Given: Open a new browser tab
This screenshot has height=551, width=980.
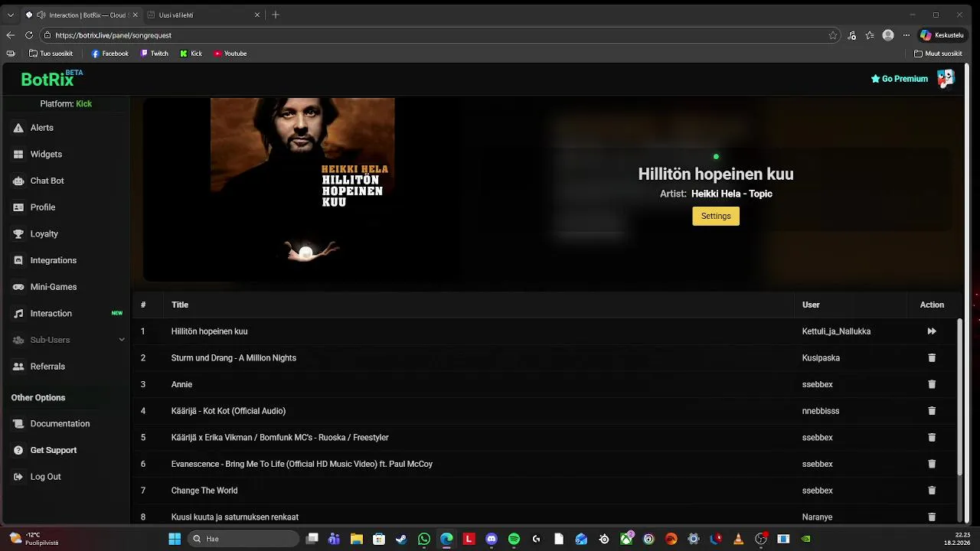Looking at the screenshot, I should 276,15.
